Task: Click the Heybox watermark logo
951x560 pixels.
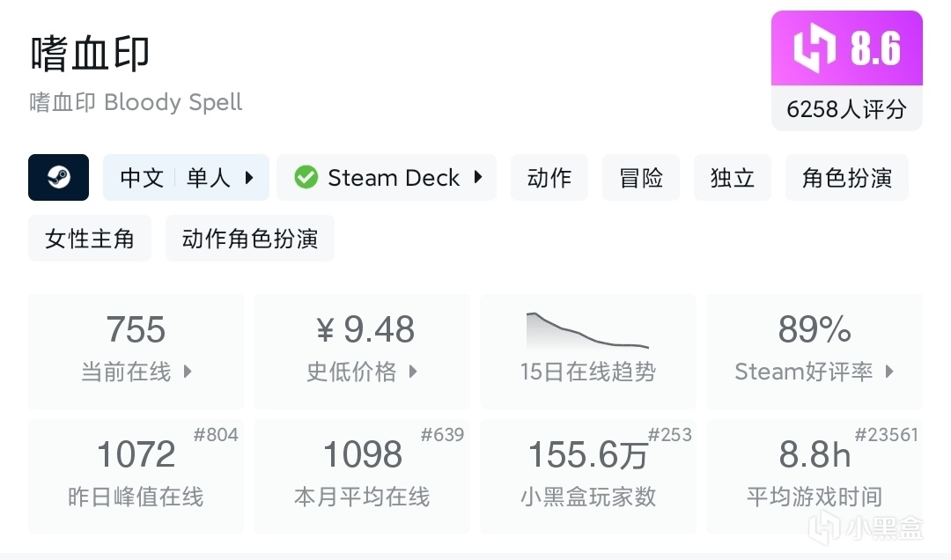Action: click(x=825, y=527)
